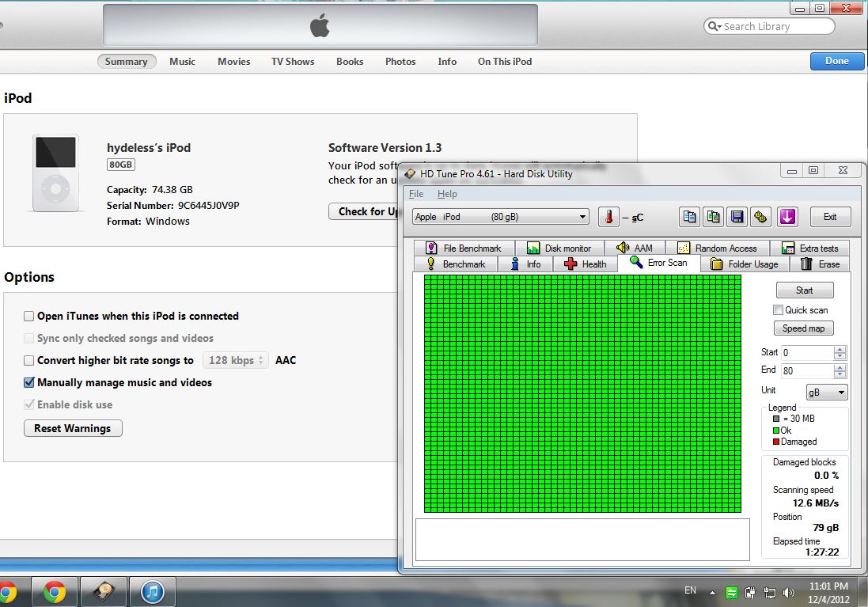The height and width of the screenshot is (607, 868).
Task: Click the iPod device image in iTunes
Action: pyautogui.click(x=55, y=173)
